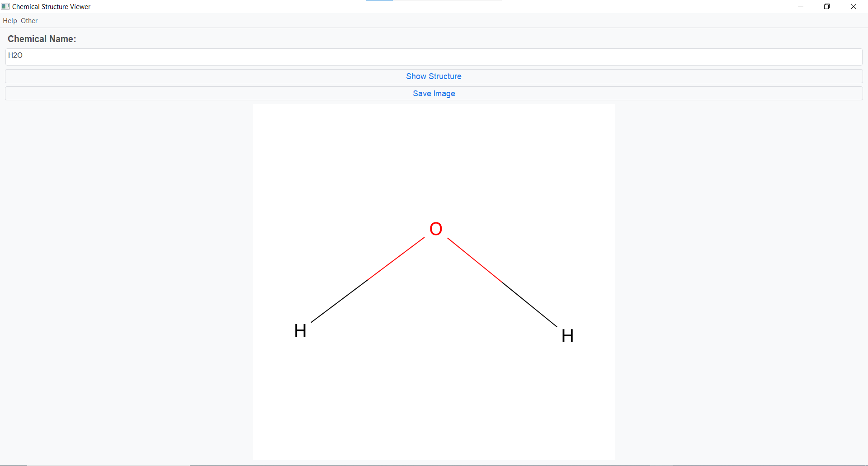Minimize the Chemical Structure Viewer window

click(801, 6)
